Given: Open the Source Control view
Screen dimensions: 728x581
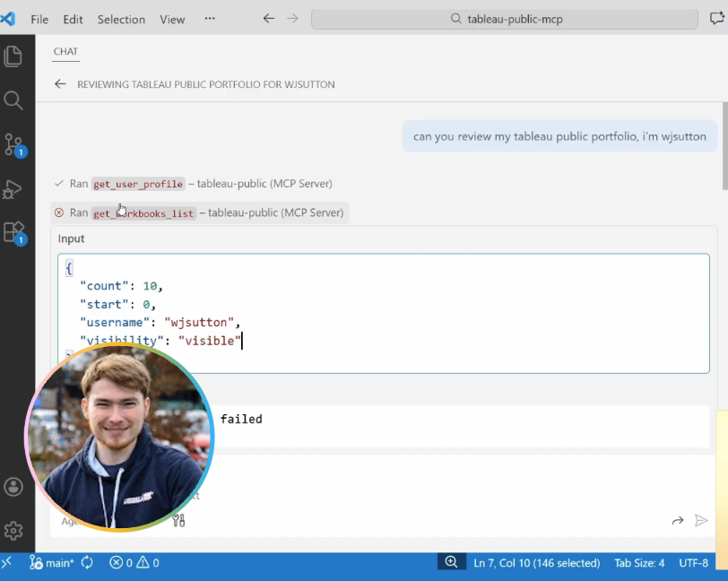Looking at the screenshot, I should click(14, 145).
